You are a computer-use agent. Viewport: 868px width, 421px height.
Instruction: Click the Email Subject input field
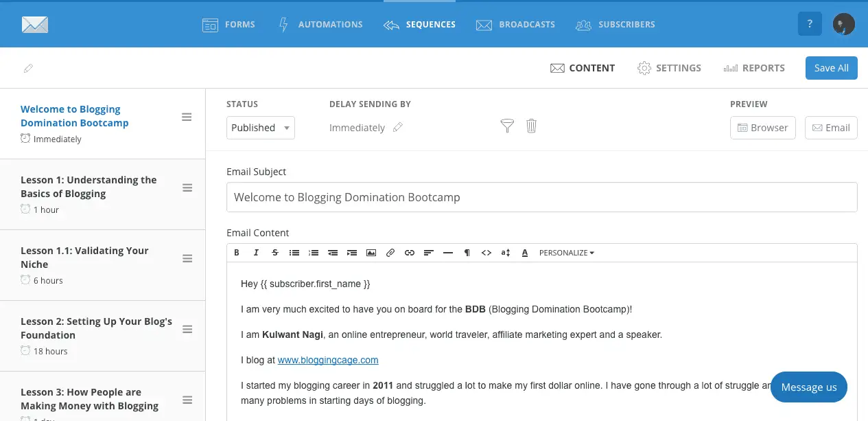pyautogui.click(x=542, y=197)
